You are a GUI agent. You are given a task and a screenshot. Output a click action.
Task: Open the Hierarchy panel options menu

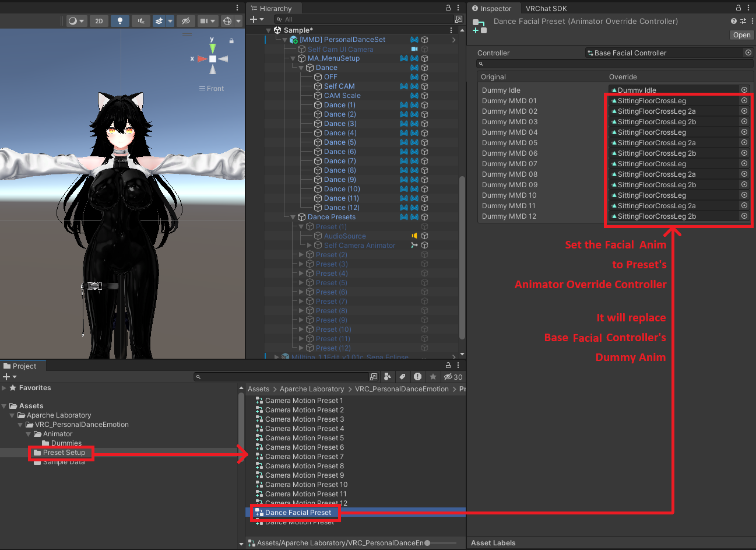coord(458,6)
